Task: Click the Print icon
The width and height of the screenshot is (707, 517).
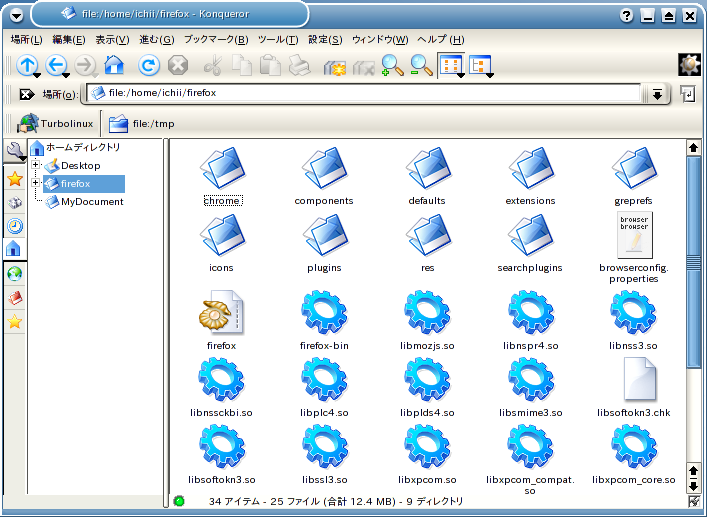Action: pyautogui.click(x=299, y=65)
